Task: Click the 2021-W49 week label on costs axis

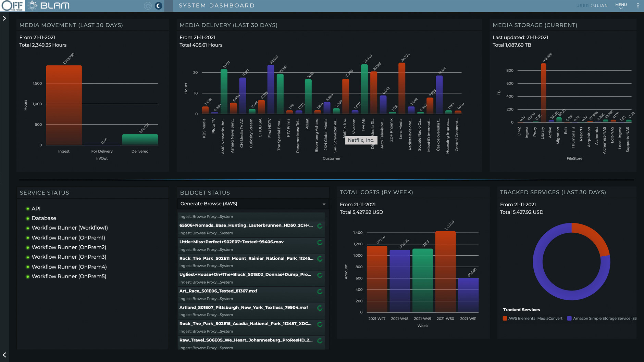Action: coord(422,319)
